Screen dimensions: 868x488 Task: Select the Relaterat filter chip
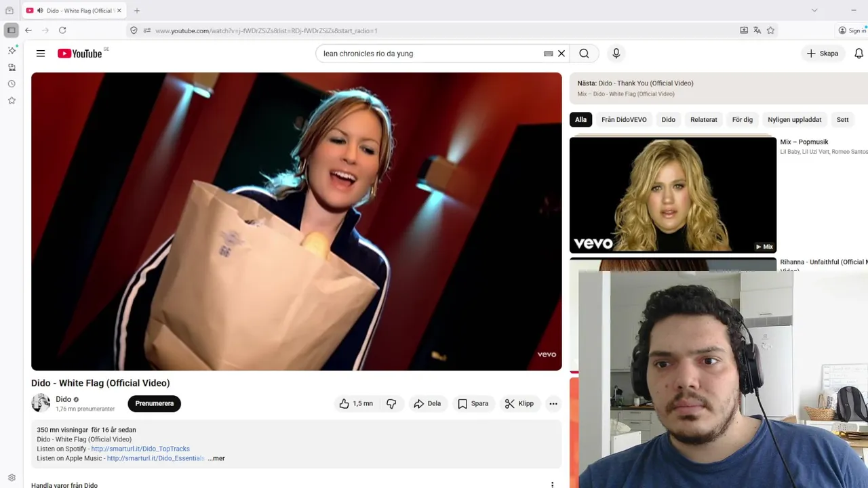point(704,120)
